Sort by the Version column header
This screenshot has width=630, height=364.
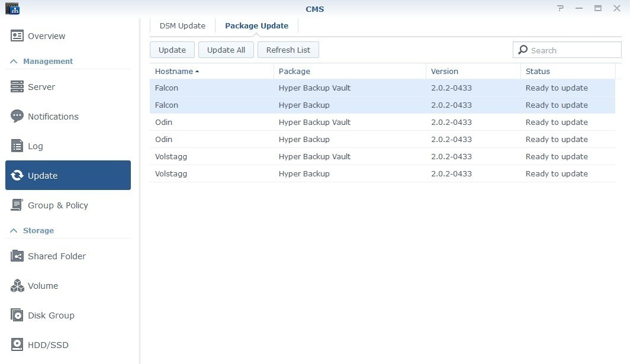coord(473,71)
